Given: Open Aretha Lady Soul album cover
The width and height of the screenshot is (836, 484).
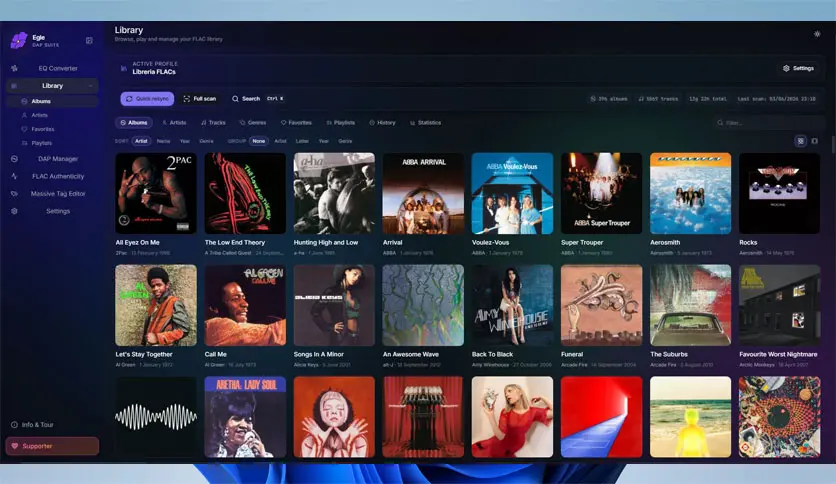Looking at the screenshot, I should coord(245,417).
